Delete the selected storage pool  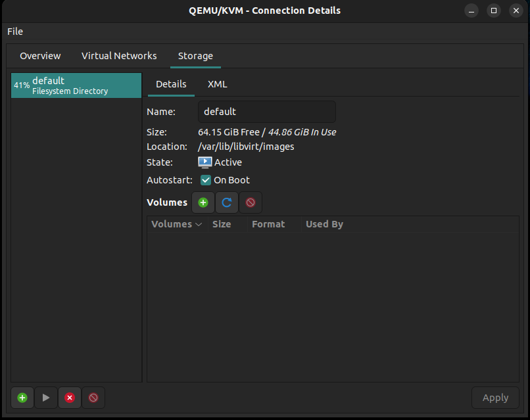pyautogui.click(x=93, y=398)
